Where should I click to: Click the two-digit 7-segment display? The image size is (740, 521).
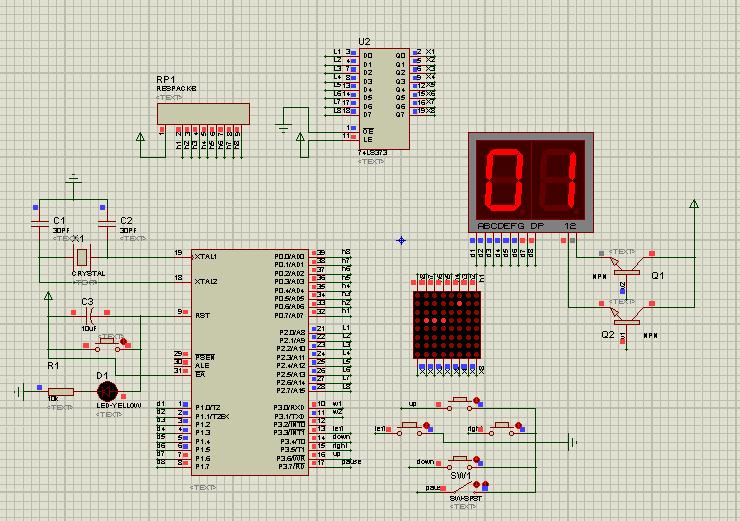tap(530, 183)
